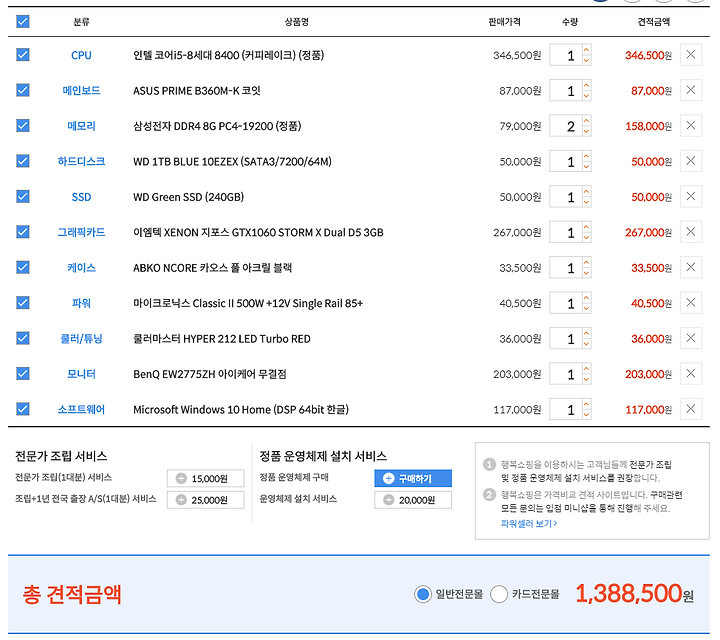The width and height of the screenshot is (720, 640).
Task: Uncheck the SSD row checkbox
Action: point(23,196)
